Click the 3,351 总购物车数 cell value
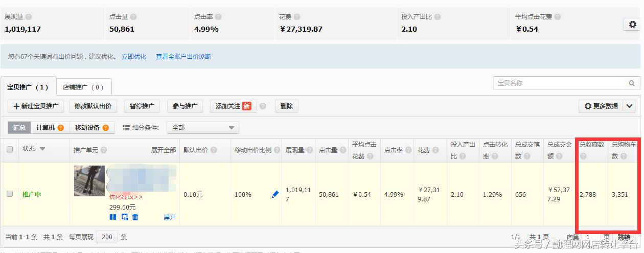 click(x=620, y=195)
